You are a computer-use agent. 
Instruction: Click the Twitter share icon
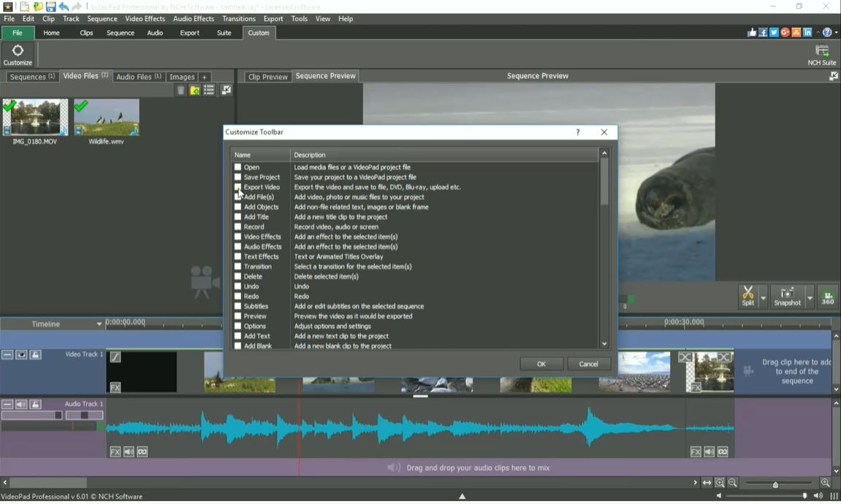(x=774, y=33)
